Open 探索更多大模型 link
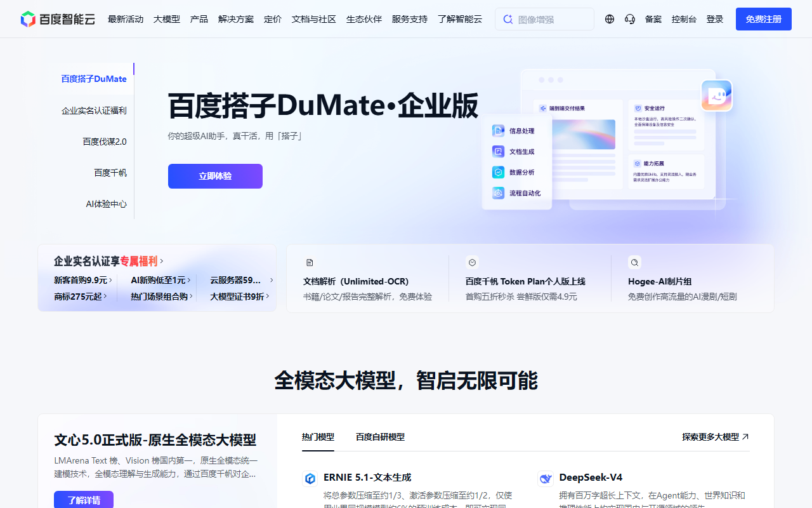 point(716,437)
